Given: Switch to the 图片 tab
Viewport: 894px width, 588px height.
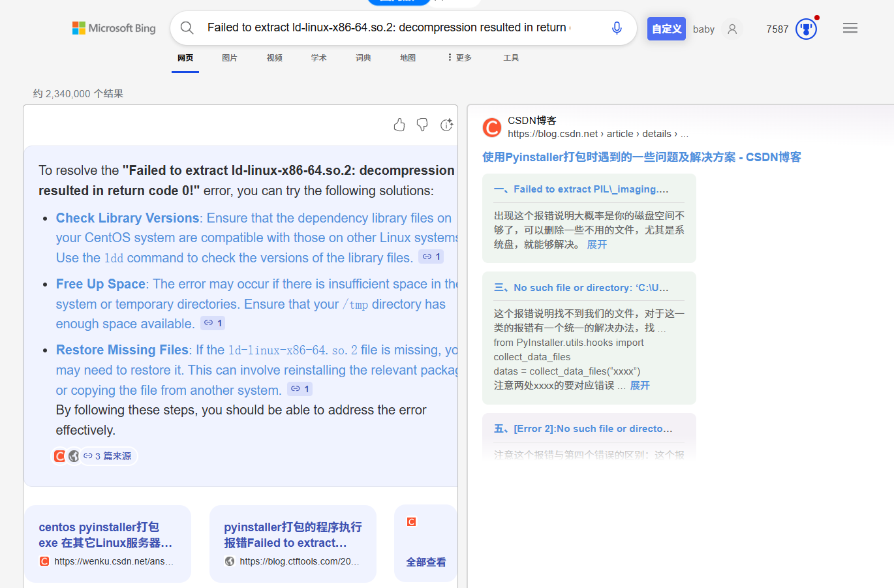Looking at the screenshot, I should [x=230, y=58].
